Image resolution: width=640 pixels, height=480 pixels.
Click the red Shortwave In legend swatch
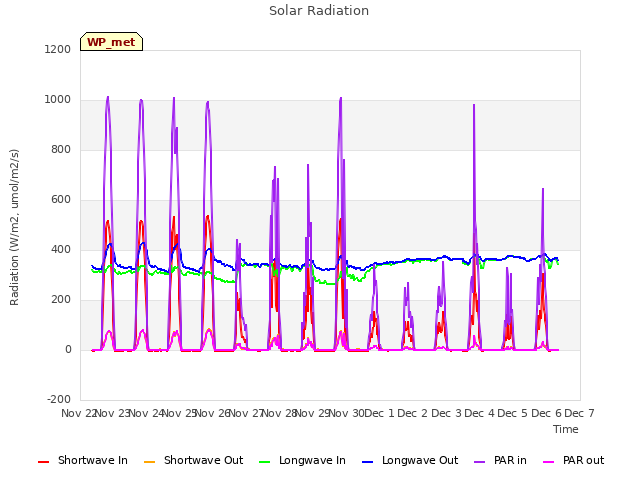pyautogui.click(x=44, y=462)
